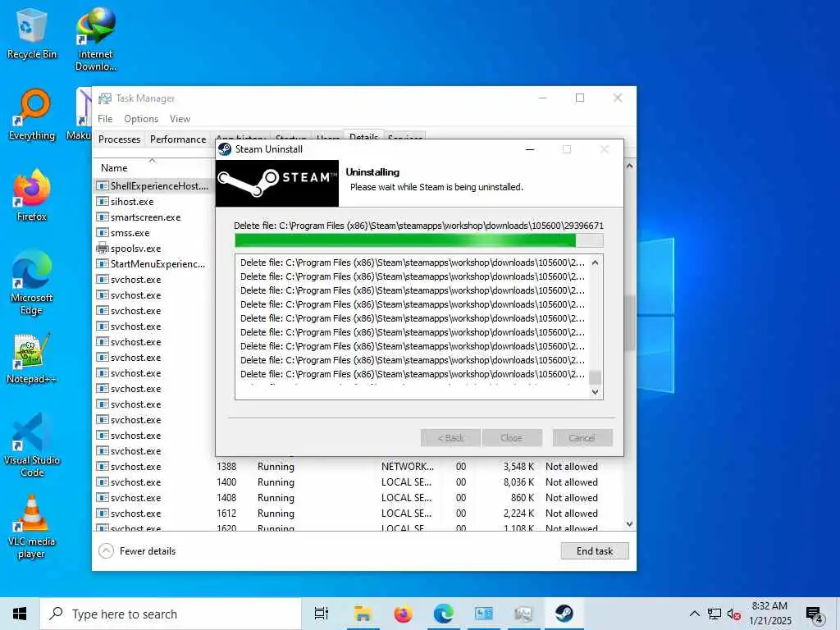Click Task Manager scrollbar up arrow
Screen dimensions: 840x630
(629, 167)
